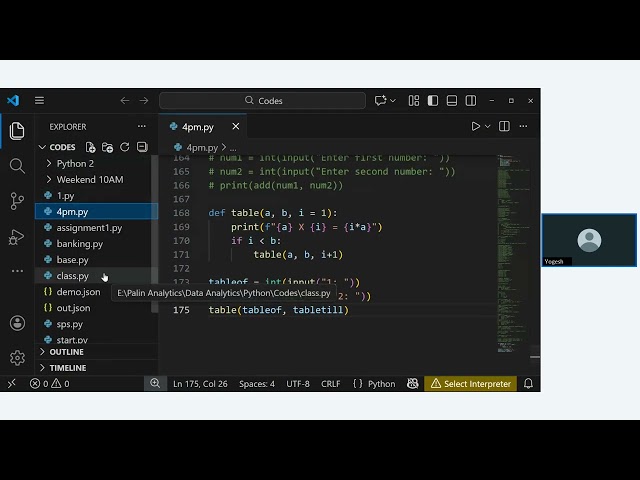
Task: Toggle the bottom panel
Action: [452, 100]
